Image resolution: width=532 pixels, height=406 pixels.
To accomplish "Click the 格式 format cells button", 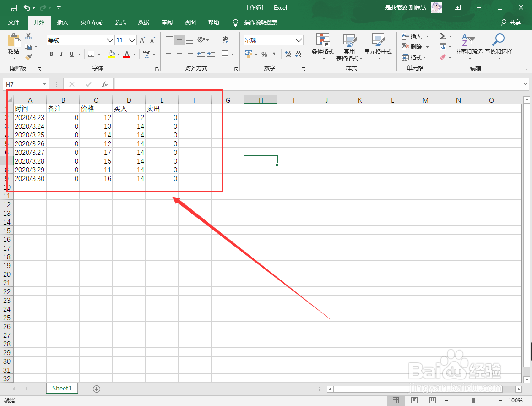I will pos(414,57).
